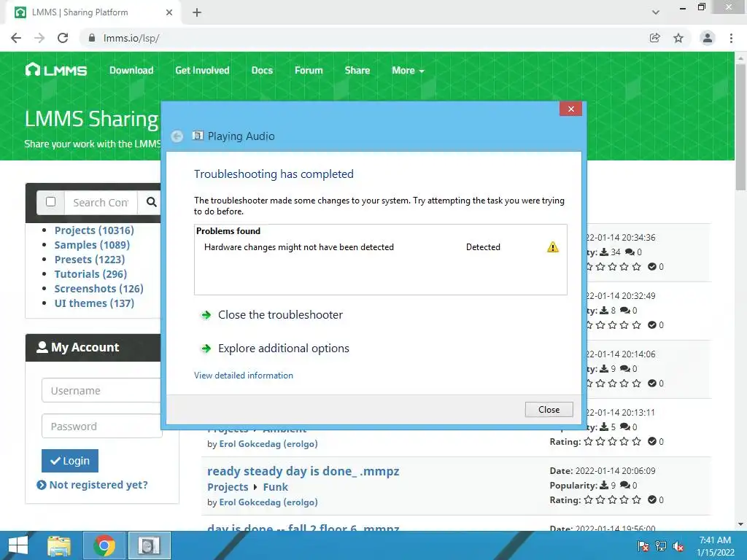Open the Forum nav item

(309, 71)
